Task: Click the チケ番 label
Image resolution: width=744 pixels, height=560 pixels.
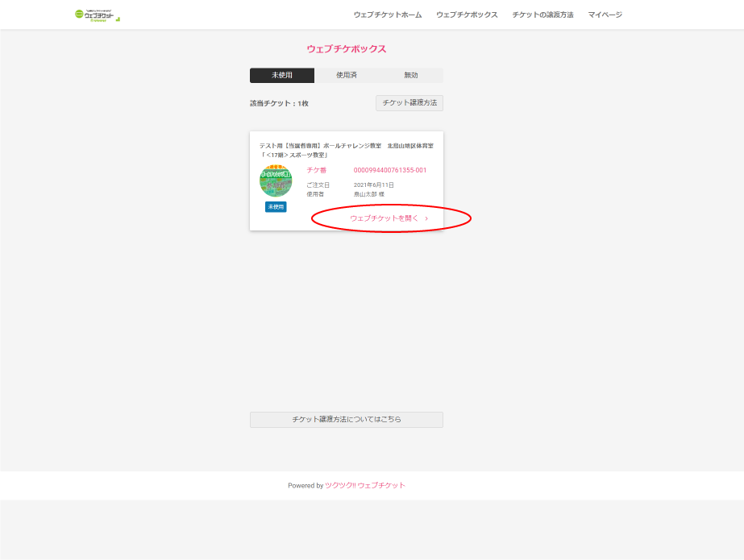Action: [317, 170]
